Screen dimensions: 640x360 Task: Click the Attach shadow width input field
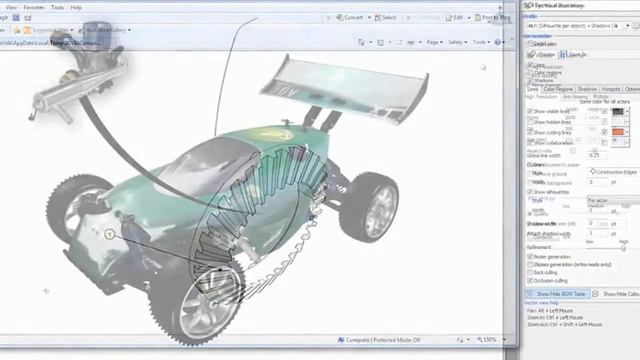pos(598,233)
